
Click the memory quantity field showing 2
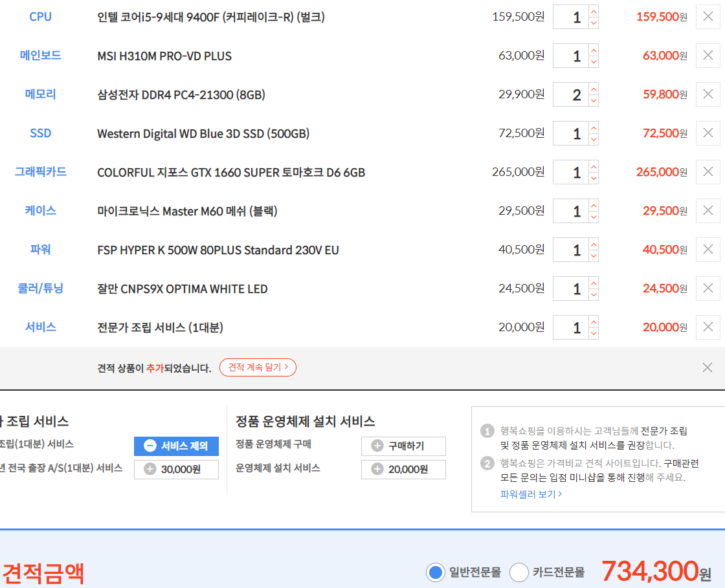click(571, 94)
